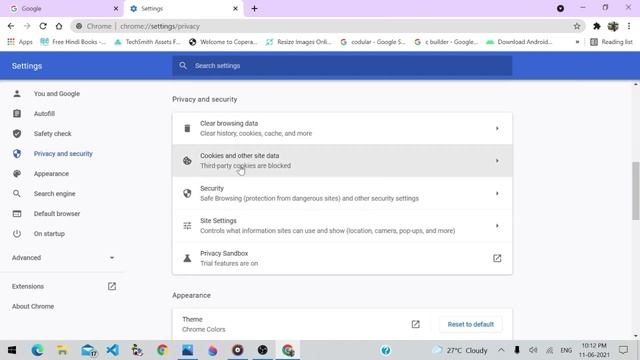
Task: Open Photos app from taskbar
Action: (187, 350)
